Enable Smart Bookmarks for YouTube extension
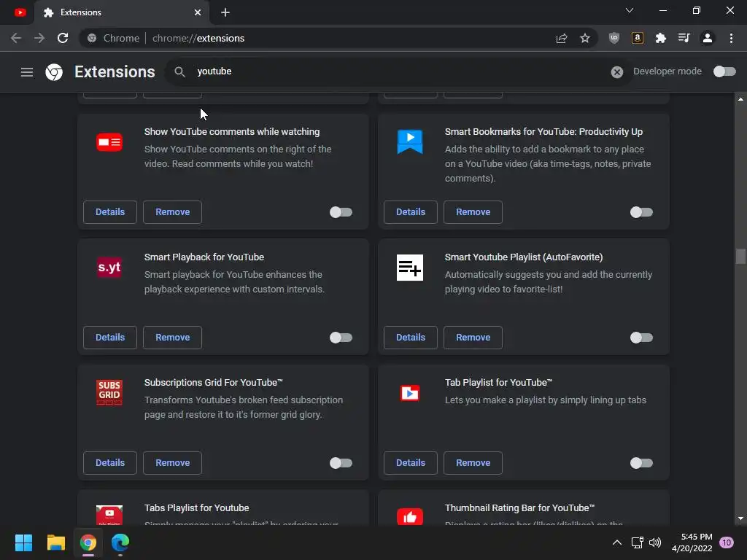747x560 pixels. point(641,212)
